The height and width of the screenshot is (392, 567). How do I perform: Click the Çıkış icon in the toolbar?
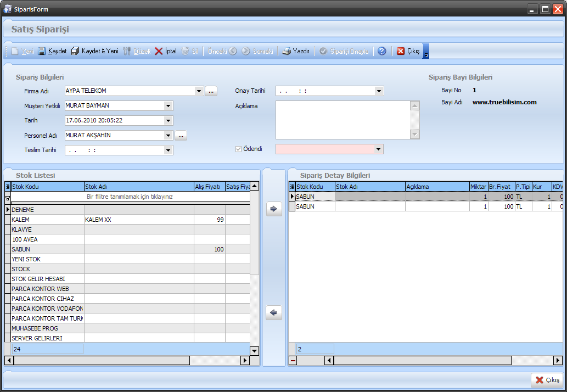pos(401,51)
